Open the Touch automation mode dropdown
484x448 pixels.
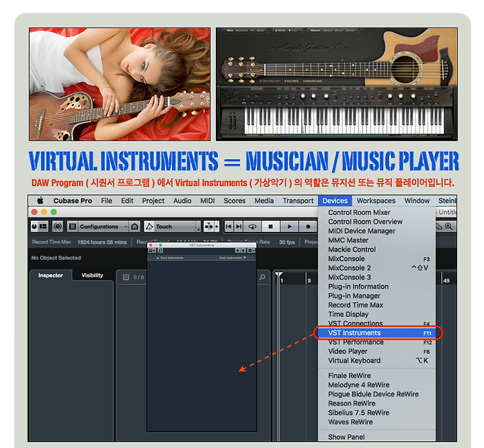pos(177,226)
